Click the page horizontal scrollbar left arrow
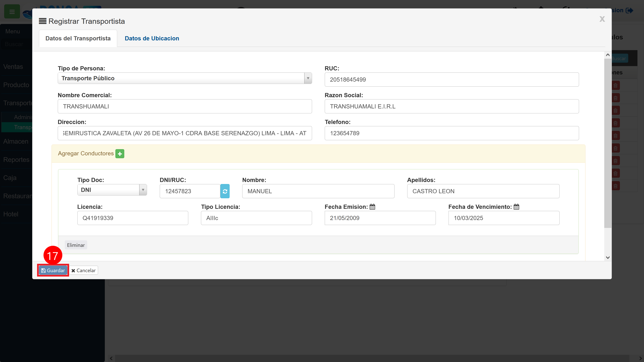644x362 pixels. (x=111, y=358)
